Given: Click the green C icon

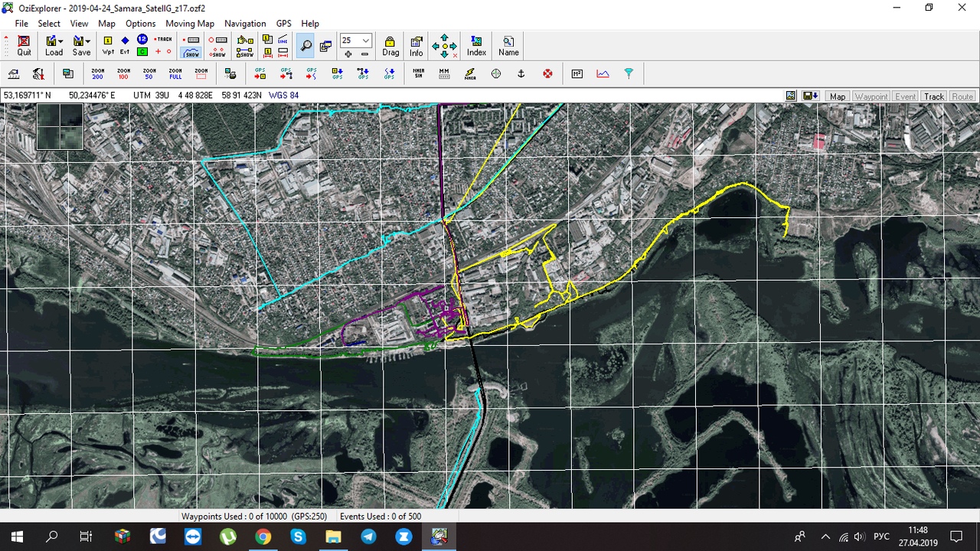Looking at the screenshot, I should pyautogui.click(x=142, y=52).
